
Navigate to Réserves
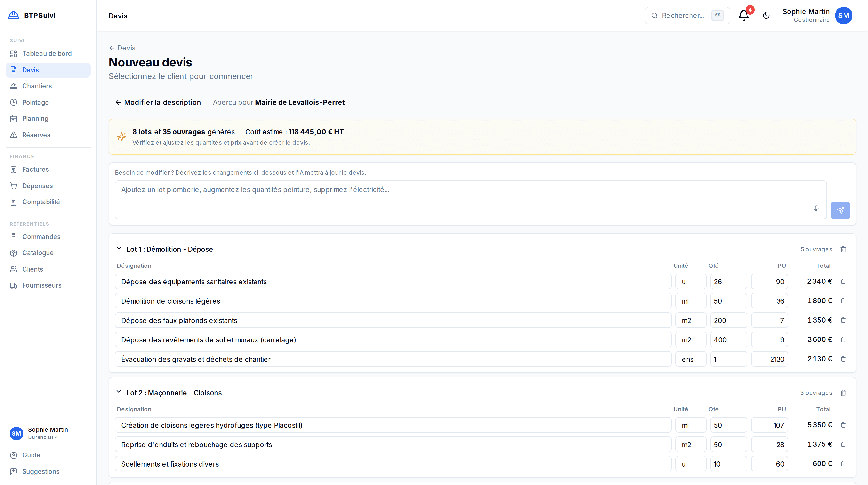tap(48, 135)
